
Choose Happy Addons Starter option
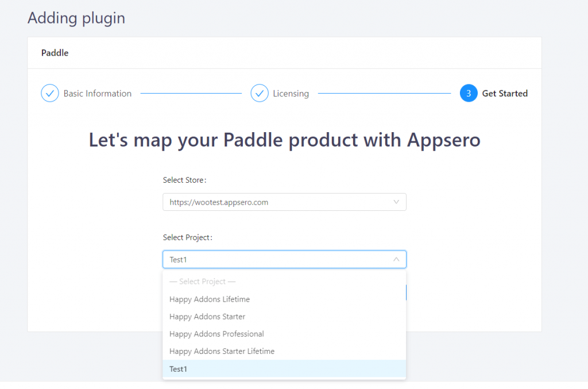[284, 317]
